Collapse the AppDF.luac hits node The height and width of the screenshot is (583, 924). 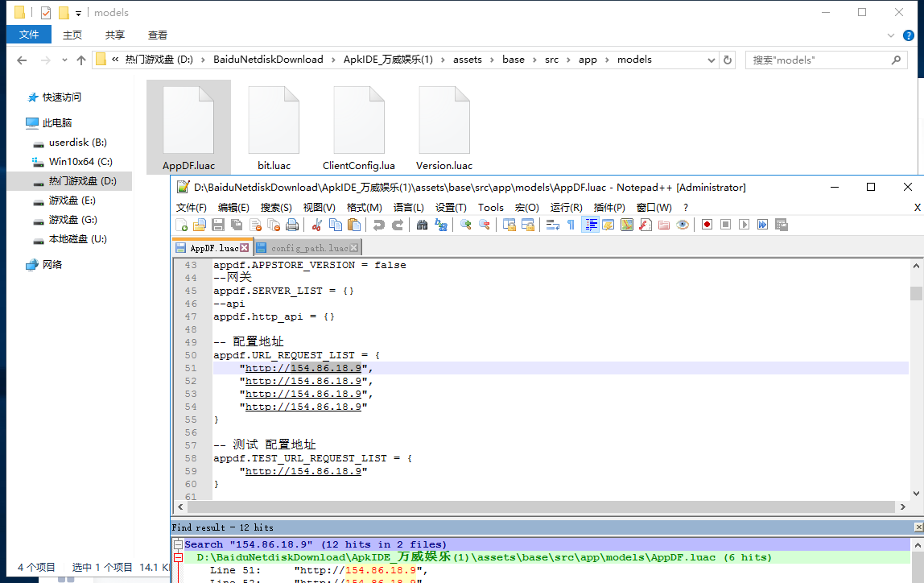(178, 558)
